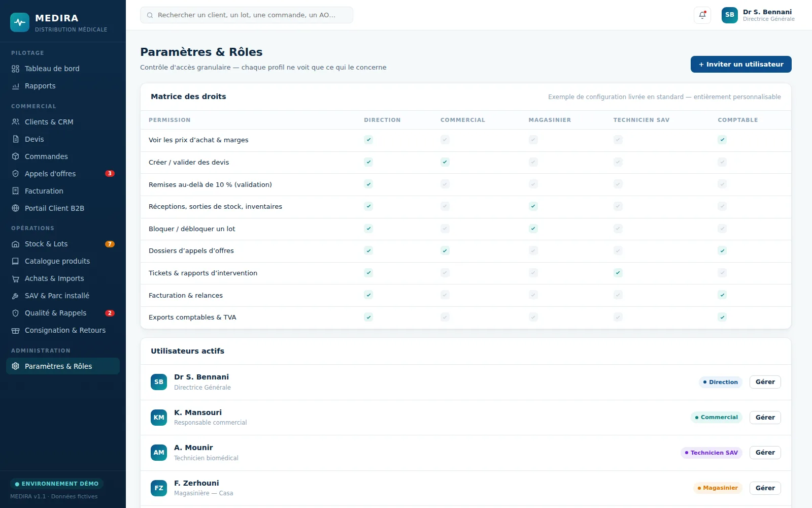The image size is (812, 508).
Task: Go to Rapports in the sidebar
Action: click(x=63, y=86)
